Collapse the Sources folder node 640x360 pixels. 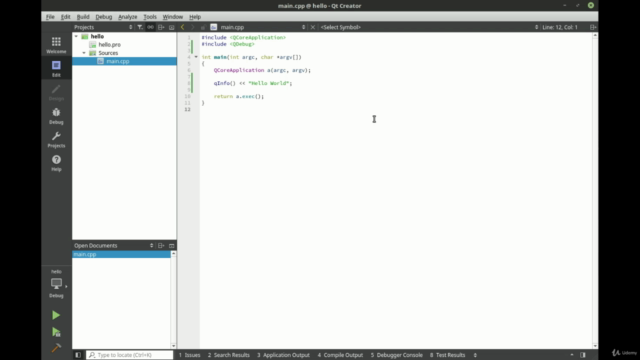(x=84, y=53)
